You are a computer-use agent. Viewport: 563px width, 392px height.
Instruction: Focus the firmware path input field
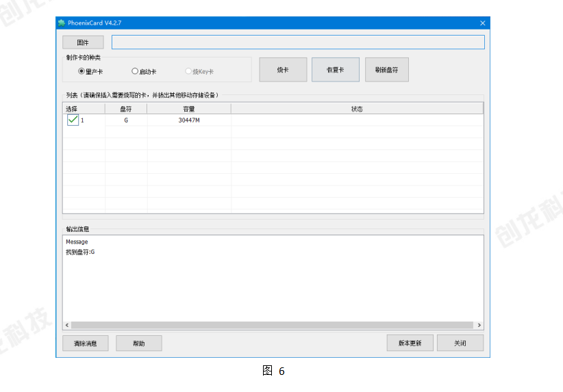pos(298,42)
